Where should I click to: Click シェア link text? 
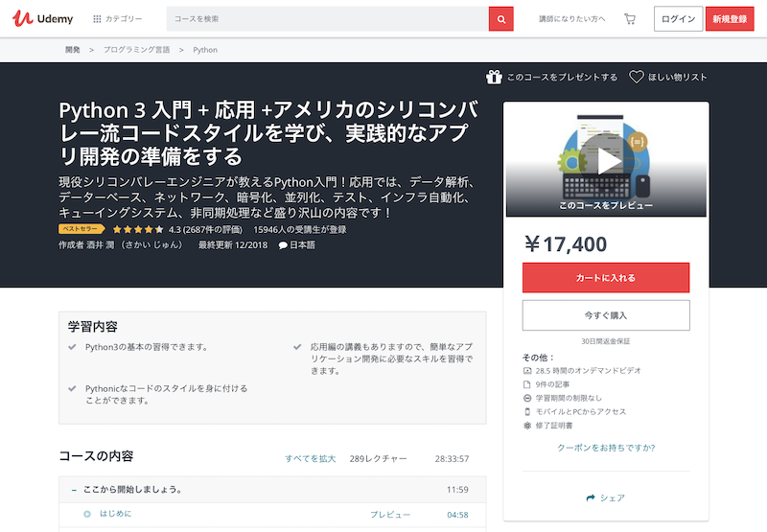click(x=613, y=497)
